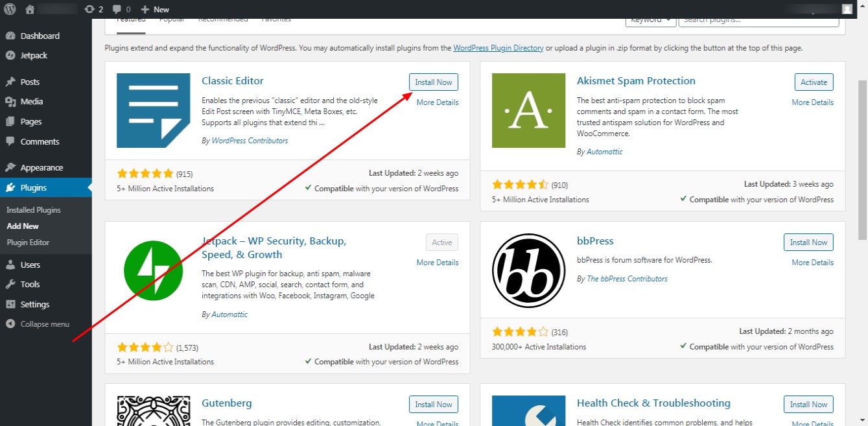868x426 pixels.
Task: Open the Gutenberg plugin title link
Action: click(x=227, y=403)
